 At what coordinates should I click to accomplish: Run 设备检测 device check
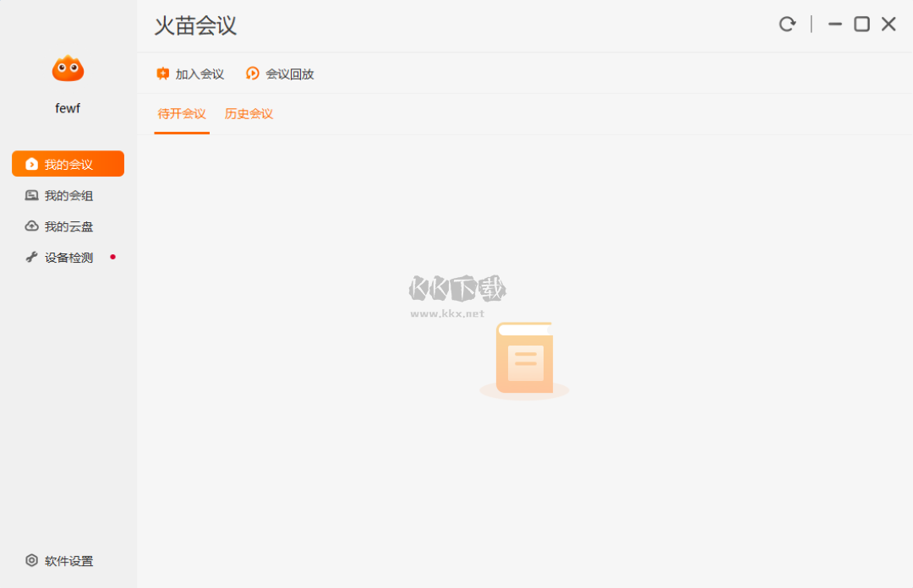tap(68, 257)
